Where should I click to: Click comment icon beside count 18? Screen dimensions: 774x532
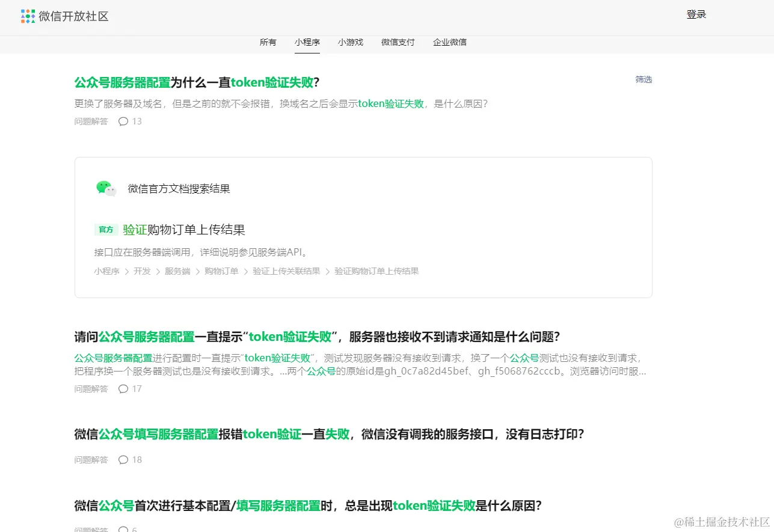click(123, 460)
